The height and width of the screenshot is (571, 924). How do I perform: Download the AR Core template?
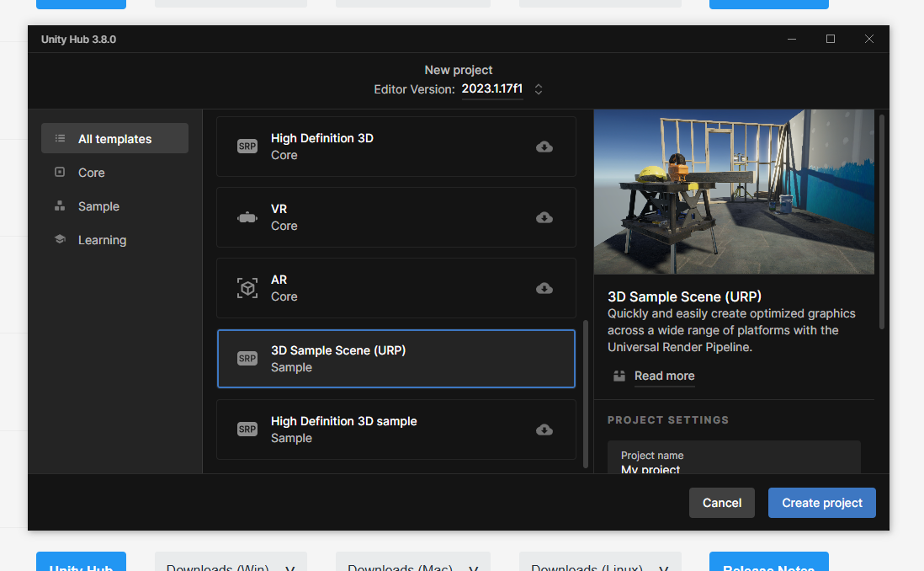click(544, 289)
